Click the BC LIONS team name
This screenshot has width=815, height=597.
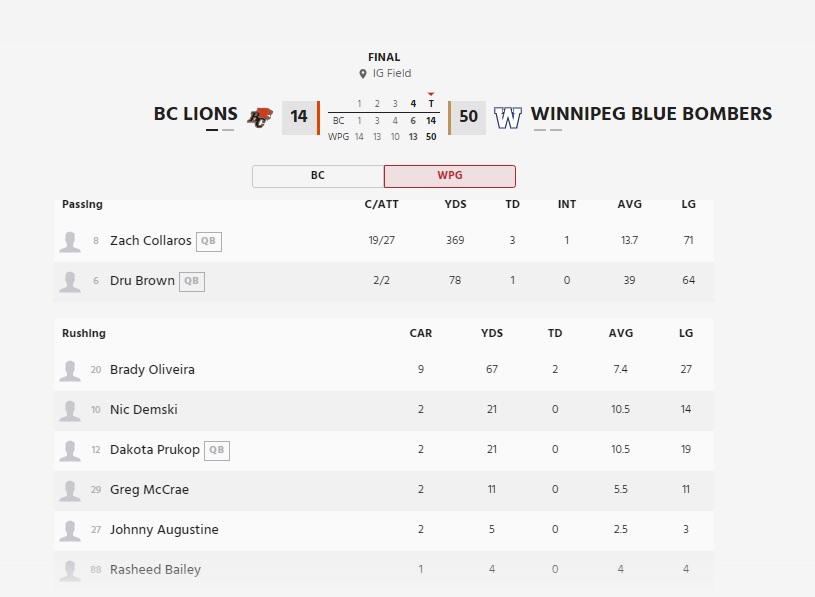click(195, 114)
